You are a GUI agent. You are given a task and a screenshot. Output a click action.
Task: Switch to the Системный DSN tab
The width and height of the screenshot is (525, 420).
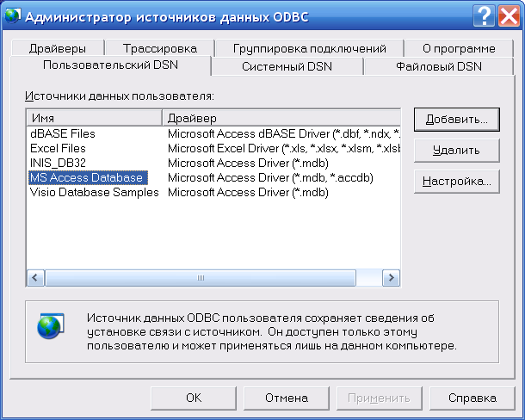pos(287,66)
